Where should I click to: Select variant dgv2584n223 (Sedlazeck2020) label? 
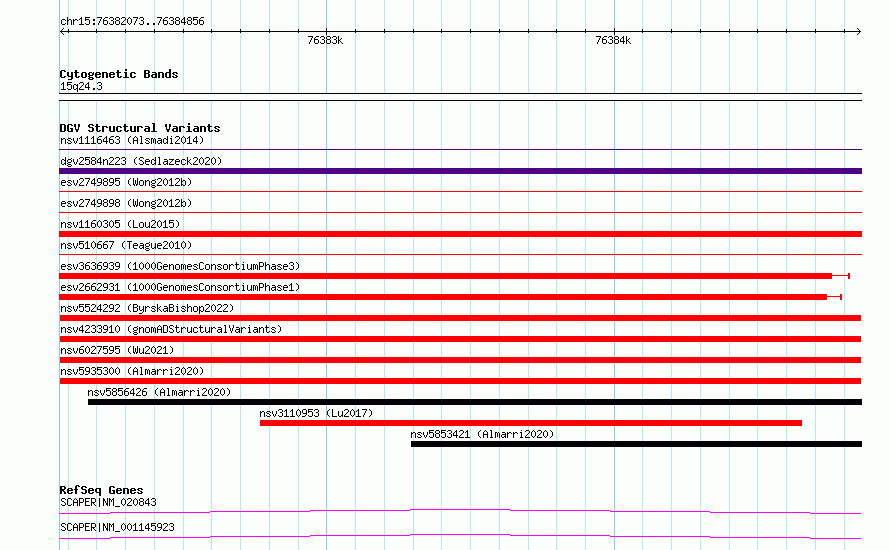coord(141,161)
